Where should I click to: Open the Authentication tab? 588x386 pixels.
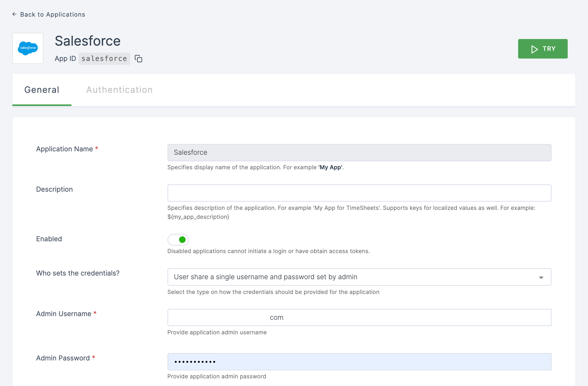pos(119,90)
